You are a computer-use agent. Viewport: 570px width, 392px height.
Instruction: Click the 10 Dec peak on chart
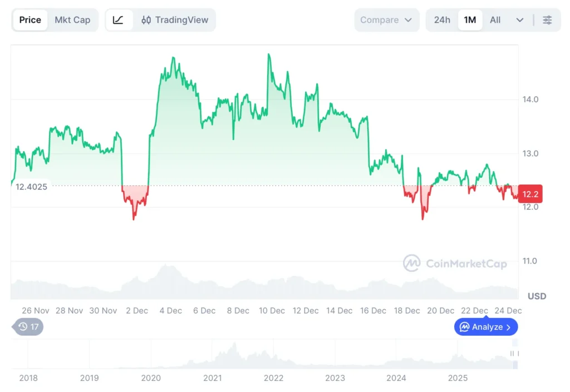(x=269, y=54)
